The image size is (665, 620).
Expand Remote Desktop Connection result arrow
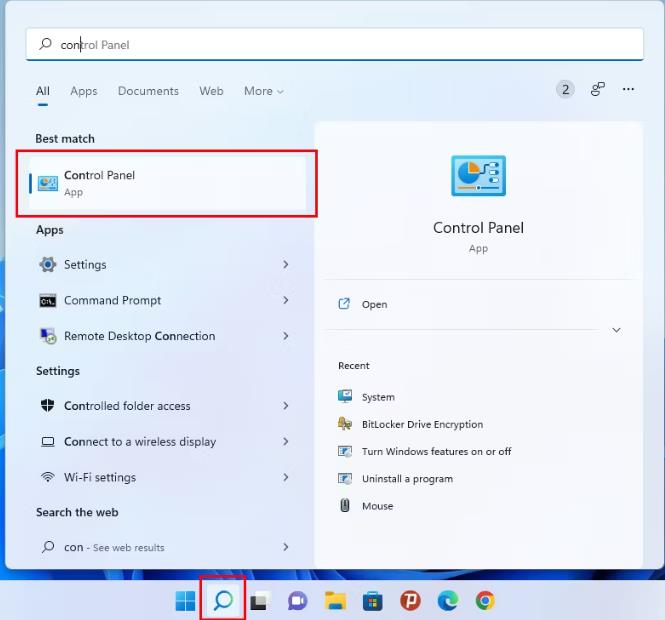click(285, 336)
